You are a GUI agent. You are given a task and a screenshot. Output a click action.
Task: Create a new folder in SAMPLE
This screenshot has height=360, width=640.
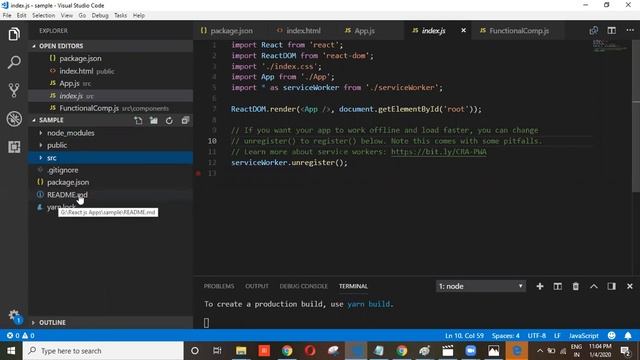click(x=154, y=120)
